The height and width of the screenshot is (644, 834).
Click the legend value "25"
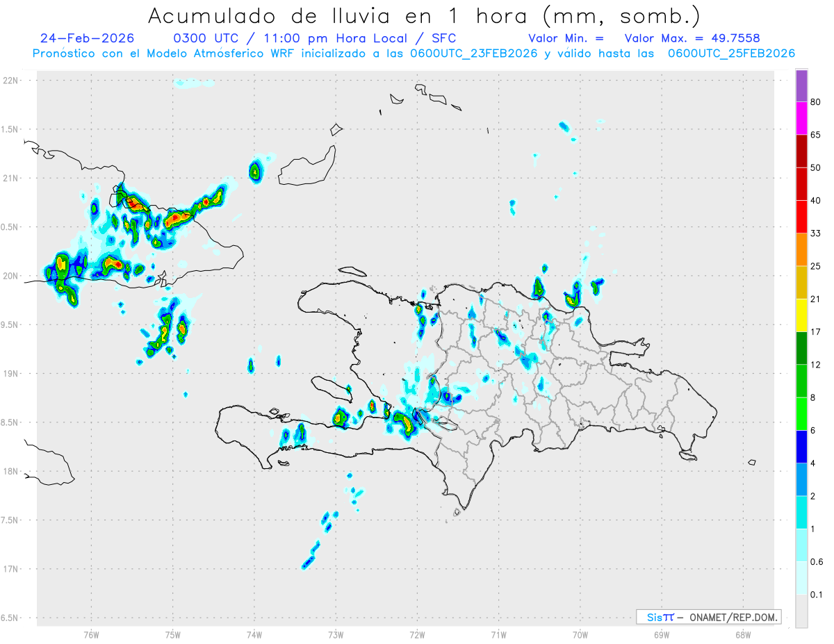(817, 266)
